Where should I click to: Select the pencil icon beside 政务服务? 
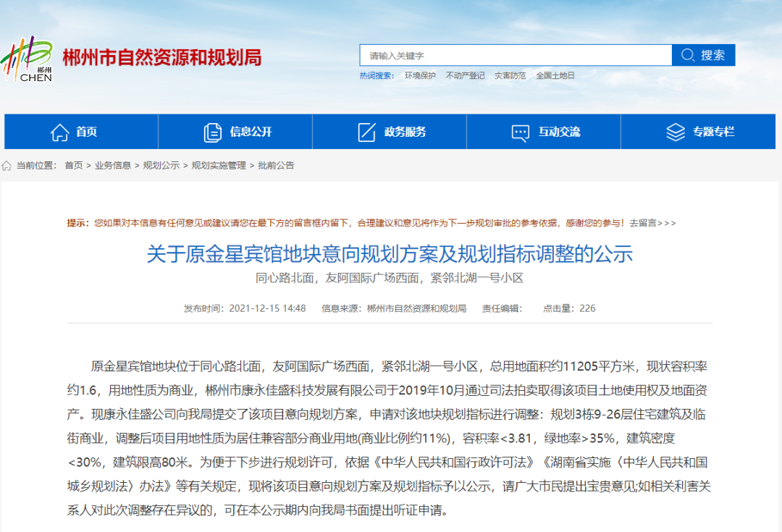[x=366, y=131]
